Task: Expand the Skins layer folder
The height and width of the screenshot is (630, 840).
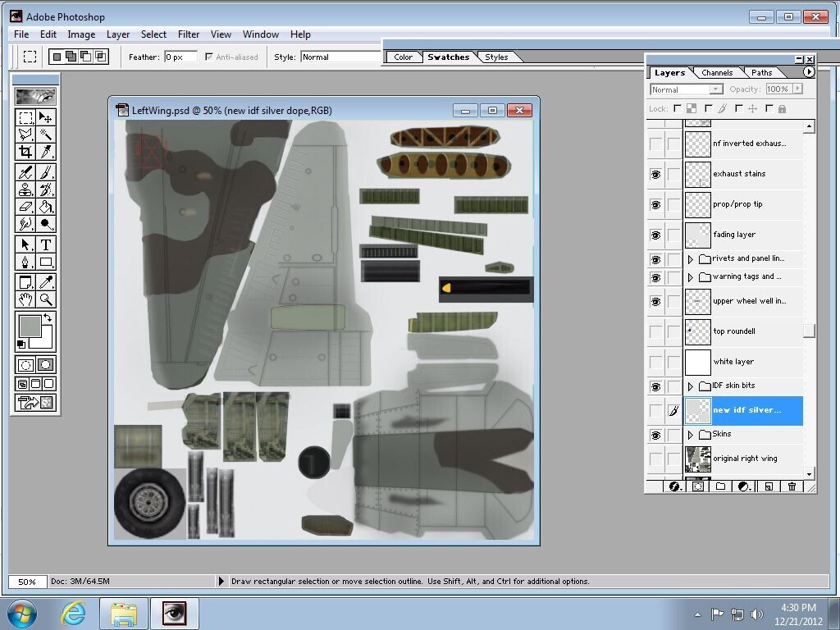Action: 691,435
